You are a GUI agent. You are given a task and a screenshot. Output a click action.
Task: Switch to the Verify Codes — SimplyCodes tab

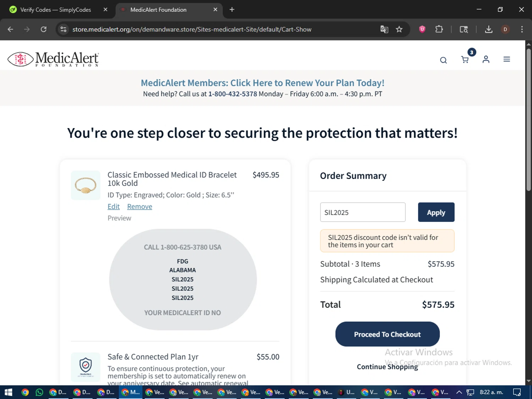coord(56,10)
